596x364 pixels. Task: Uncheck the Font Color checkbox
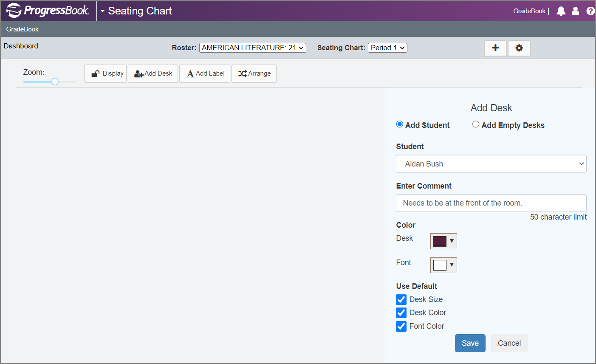click(401, 326)
